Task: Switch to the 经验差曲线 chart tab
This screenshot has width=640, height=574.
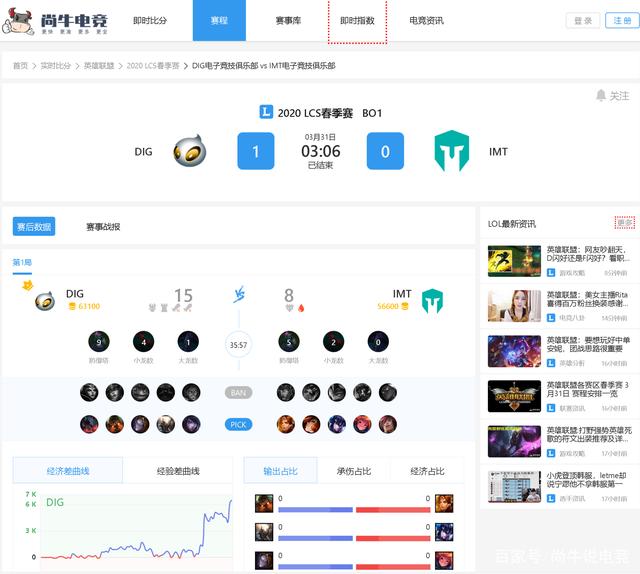Action: [178, 471]
